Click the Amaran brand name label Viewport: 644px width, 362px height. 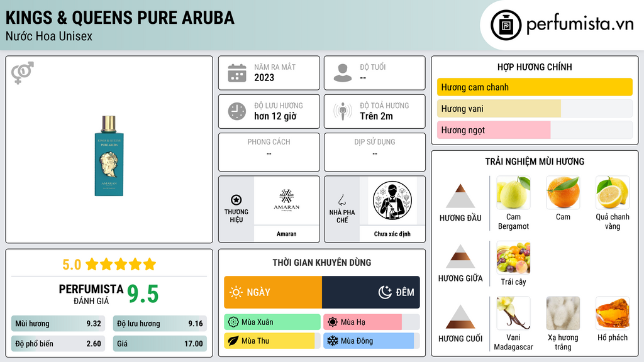point(286,234)
